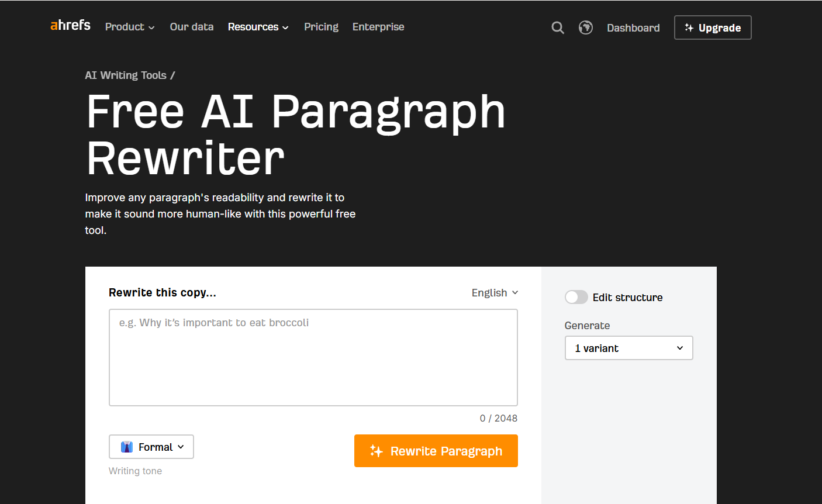Viewport: 822px width, 504px height.
Task: Go to Our data page
Action: click(192, 27)
